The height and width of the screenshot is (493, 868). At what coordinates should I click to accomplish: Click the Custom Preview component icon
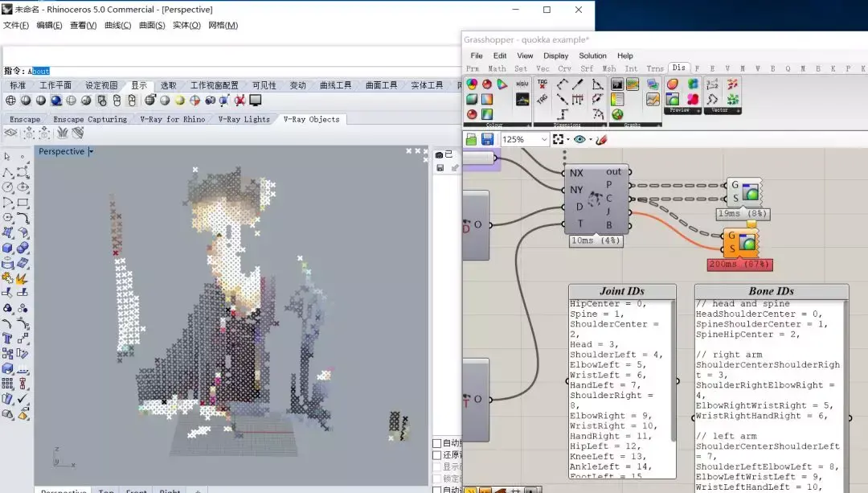pyautogui.click(x=673, y=99)
